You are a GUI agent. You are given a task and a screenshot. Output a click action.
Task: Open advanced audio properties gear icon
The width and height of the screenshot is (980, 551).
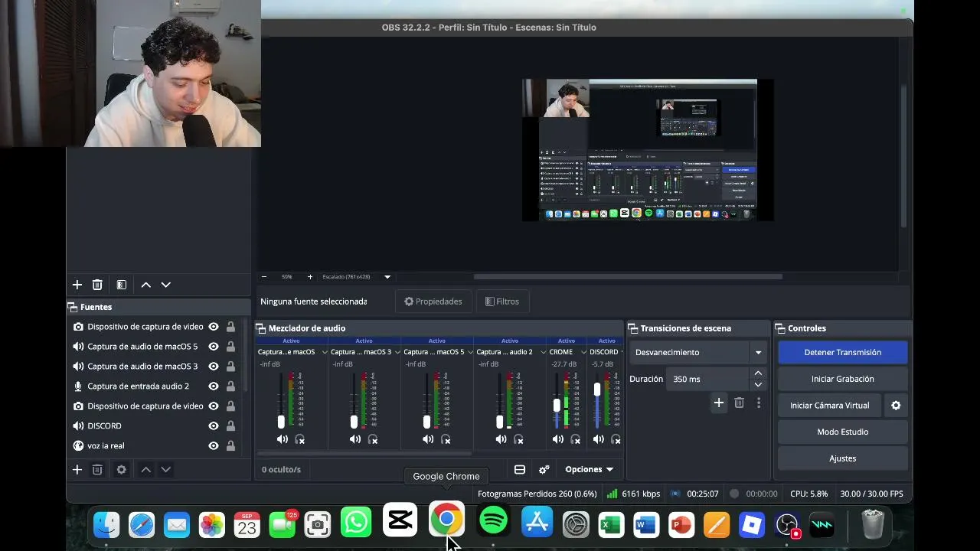[x=544, y=469]
